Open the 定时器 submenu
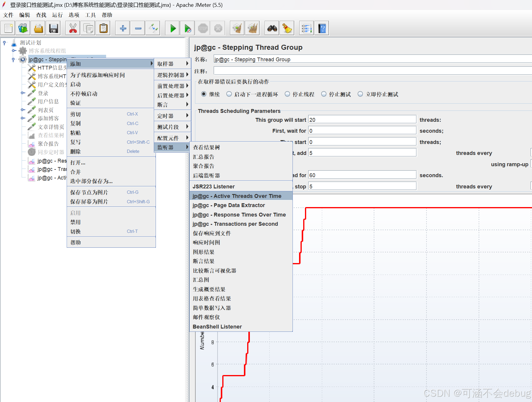The image size is (532, 402). tap(172, 116)
